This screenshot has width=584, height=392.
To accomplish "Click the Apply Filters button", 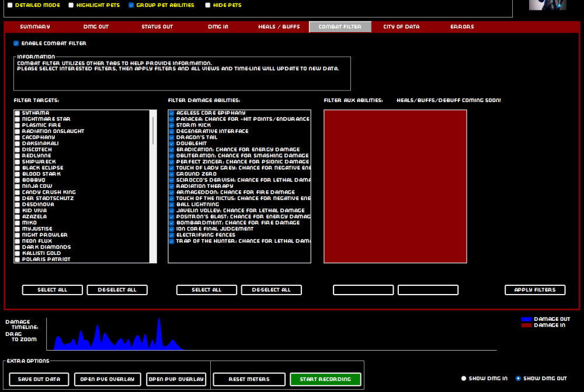I will (x=535, y=290).
